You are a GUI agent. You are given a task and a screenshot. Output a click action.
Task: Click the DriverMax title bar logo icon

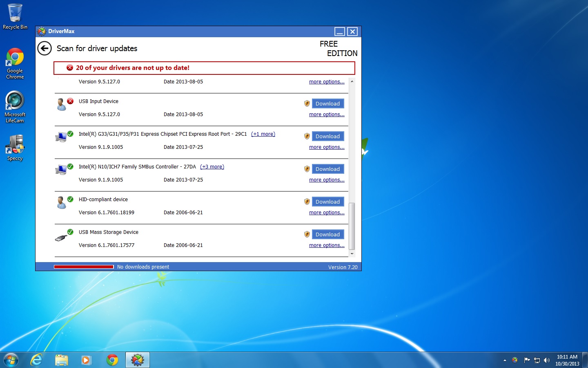point(41,31)
